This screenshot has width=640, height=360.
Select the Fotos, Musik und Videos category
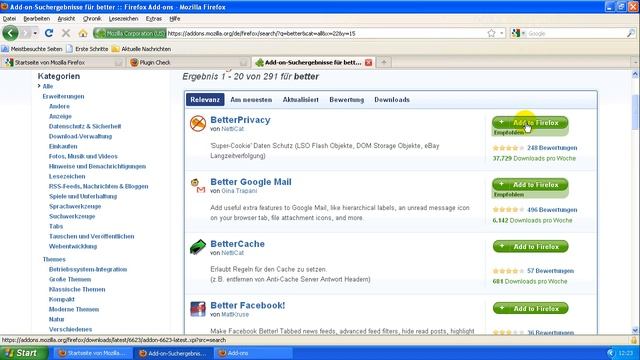click(83, 156)
